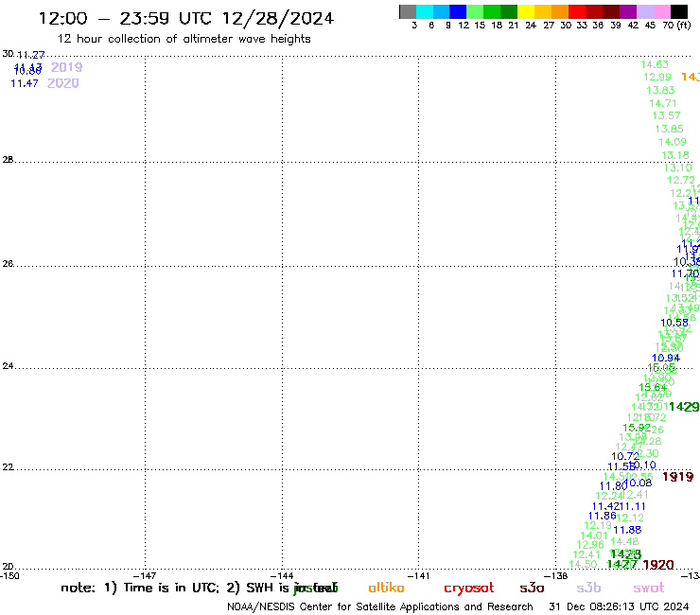Select the "s3b" satellite legend label
700x615 pixels.
coord(588,588)
